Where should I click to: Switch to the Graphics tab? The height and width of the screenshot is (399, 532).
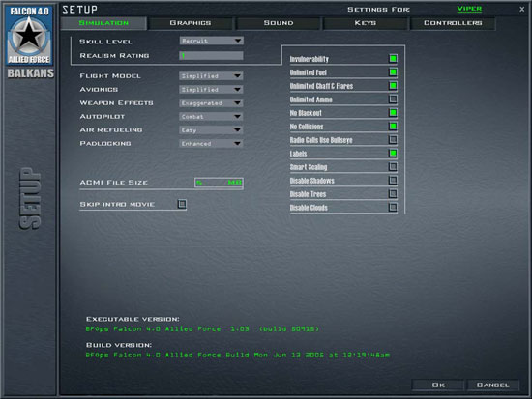(x=191, y=23)
